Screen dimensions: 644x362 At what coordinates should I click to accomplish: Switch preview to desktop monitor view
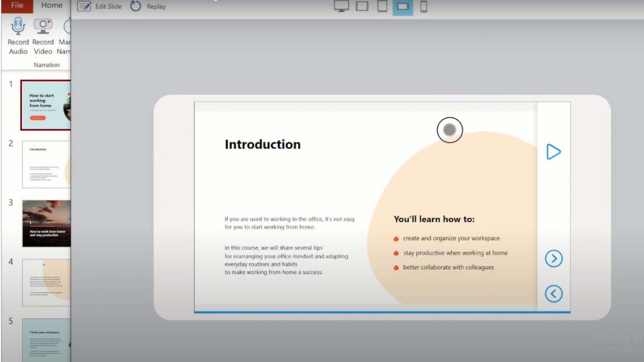pyautogui.click(x=341, y=7)
